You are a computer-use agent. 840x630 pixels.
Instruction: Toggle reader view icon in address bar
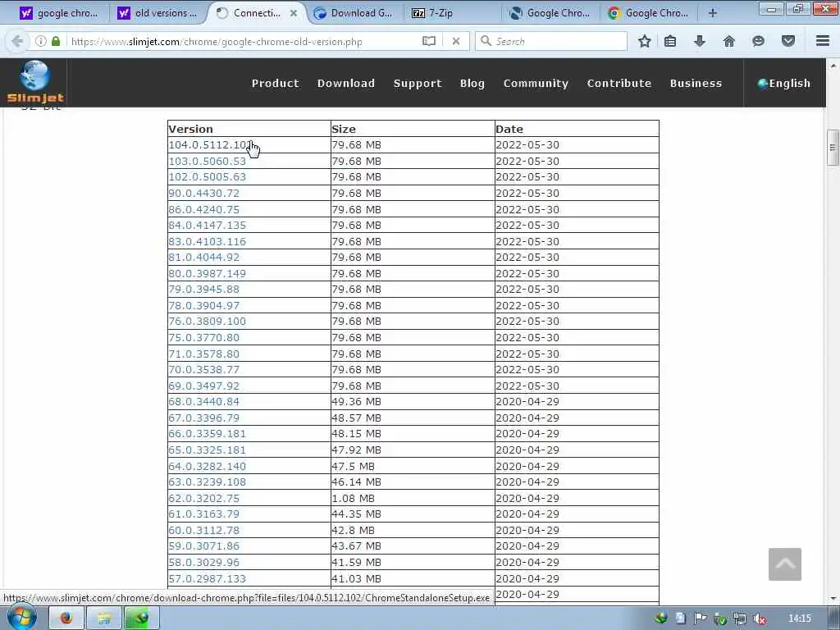(x=428, y=41)
